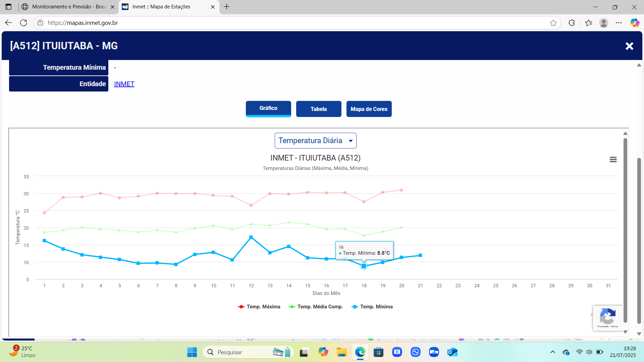Follow the INMET entity link
Viewport: 644px width, 362px height.
click(124, 84)
